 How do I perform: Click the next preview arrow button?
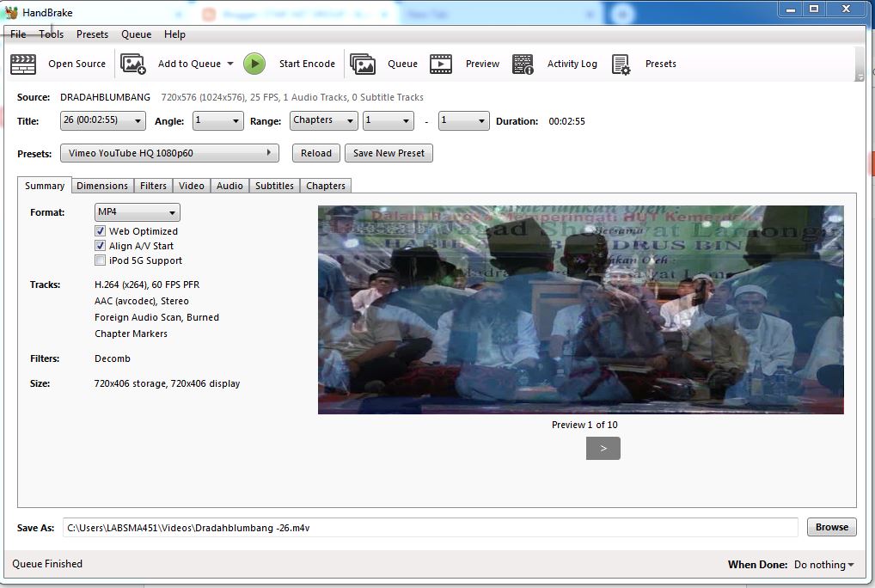[x=603, y=448]
